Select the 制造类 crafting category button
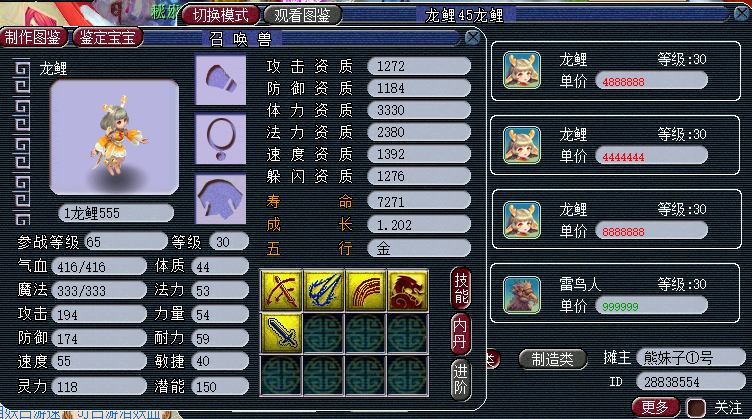 (552, 359)
